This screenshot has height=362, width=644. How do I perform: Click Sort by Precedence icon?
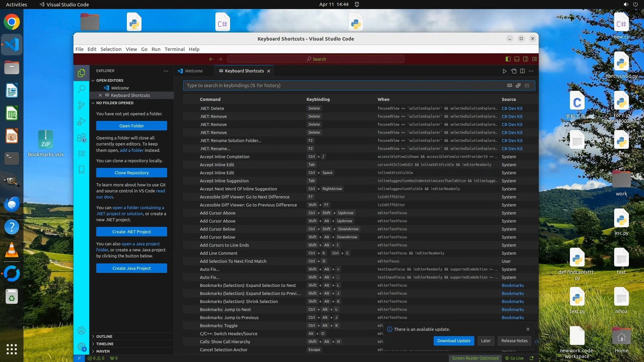(518, 85)
